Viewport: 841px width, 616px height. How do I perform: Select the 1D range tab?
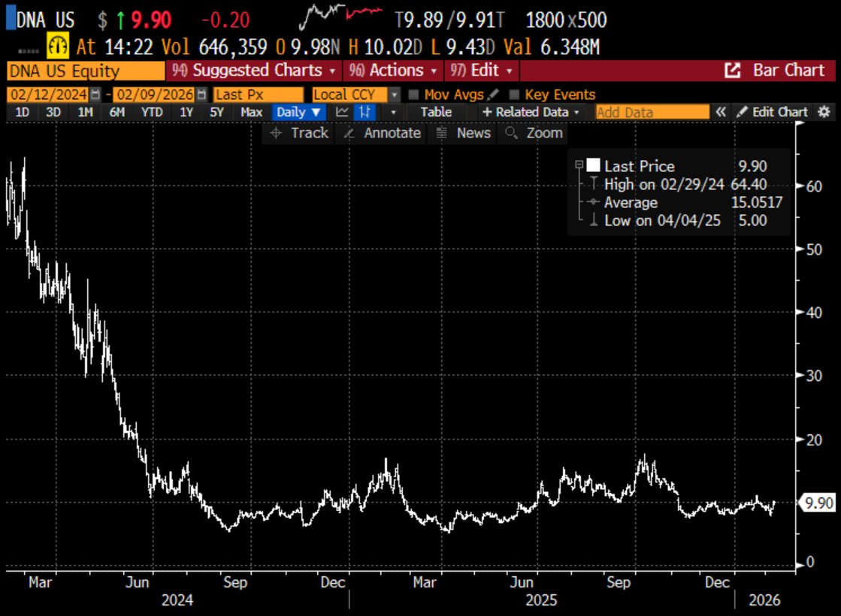pyautogui.click(x=22, y=112)
